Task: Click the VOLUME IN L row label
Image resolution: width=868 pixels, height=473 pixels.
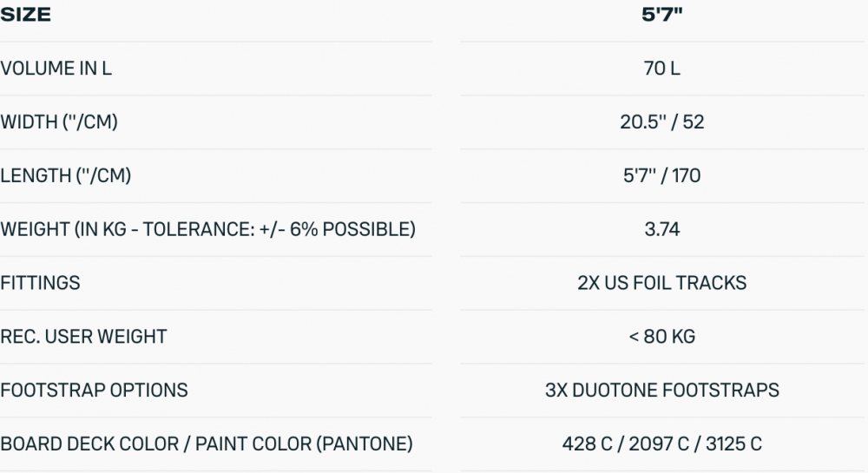Action: [x=56, y=69]
